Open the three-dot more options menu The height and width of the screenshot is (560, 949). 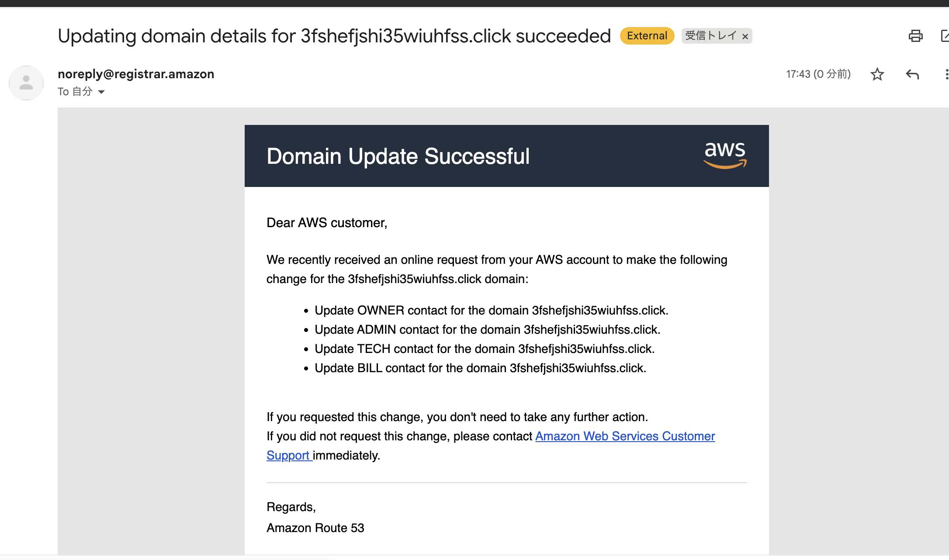(x=946, y=74)
